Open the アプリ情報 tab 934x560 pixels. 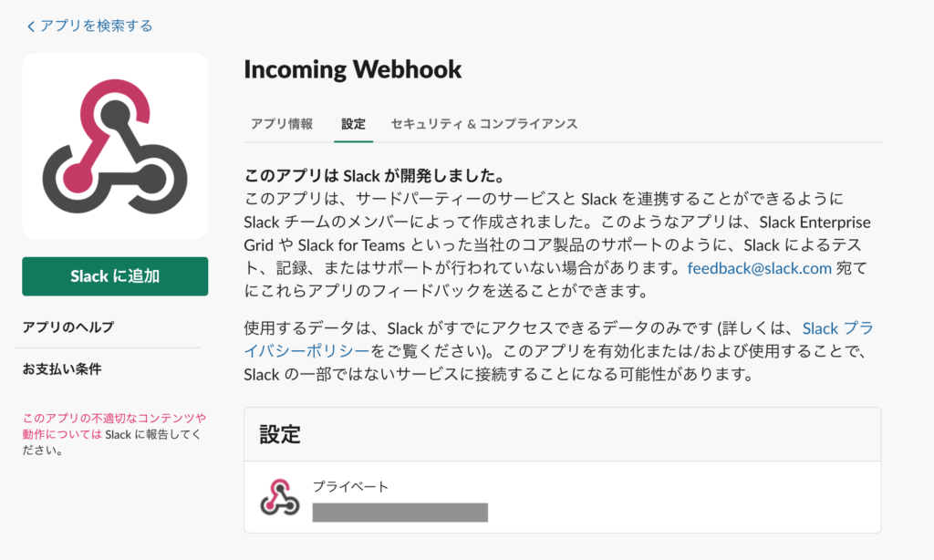pos(282,124)
